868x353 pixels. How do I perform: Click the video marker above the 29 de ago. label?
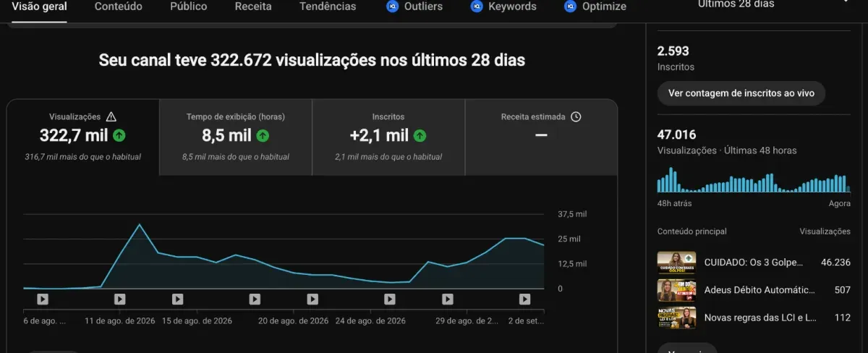point(448,299)
